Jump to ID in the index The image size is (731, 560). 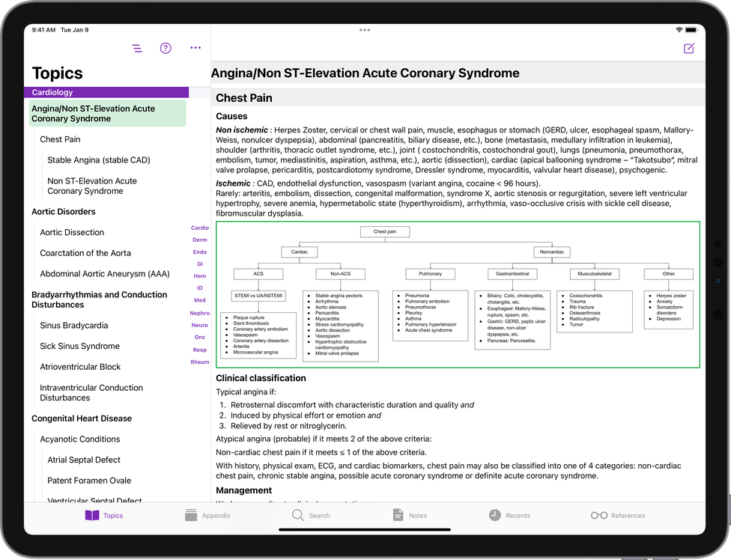199,288
